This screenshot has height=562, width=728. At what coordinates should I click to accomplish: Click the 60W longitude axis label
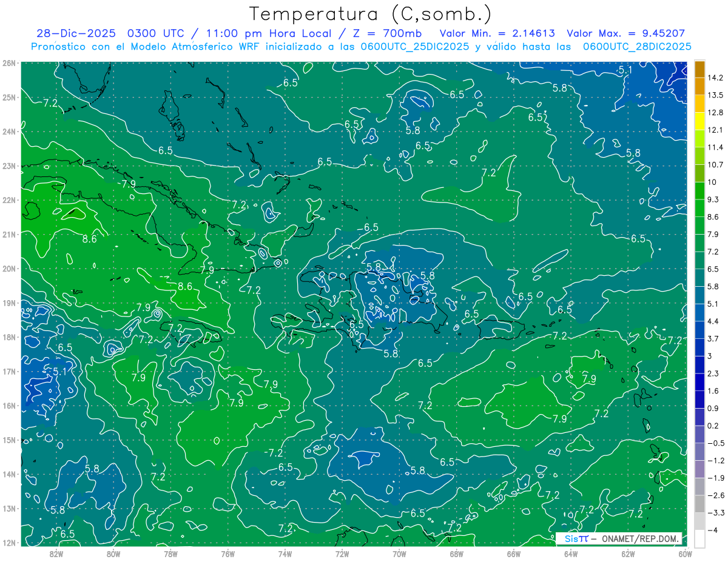point(685,553)
